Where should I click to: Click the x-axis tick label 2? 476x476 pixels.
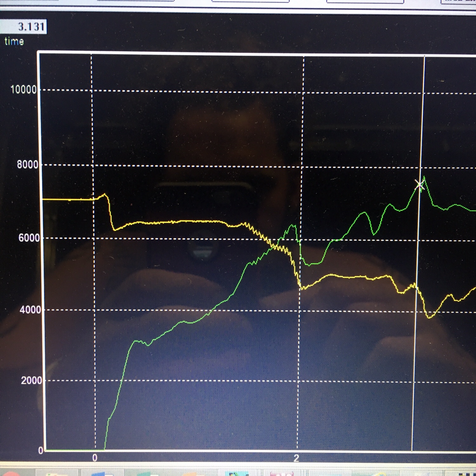click(296, 458)
